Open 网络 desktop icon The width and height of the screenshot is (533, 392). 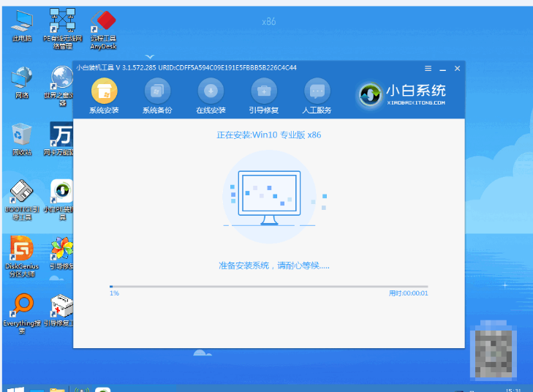(22, 83)
